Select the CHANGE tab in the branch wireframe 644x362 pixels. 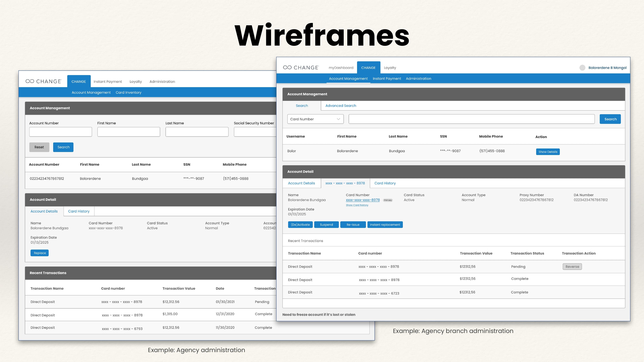(x=368, y=67)
